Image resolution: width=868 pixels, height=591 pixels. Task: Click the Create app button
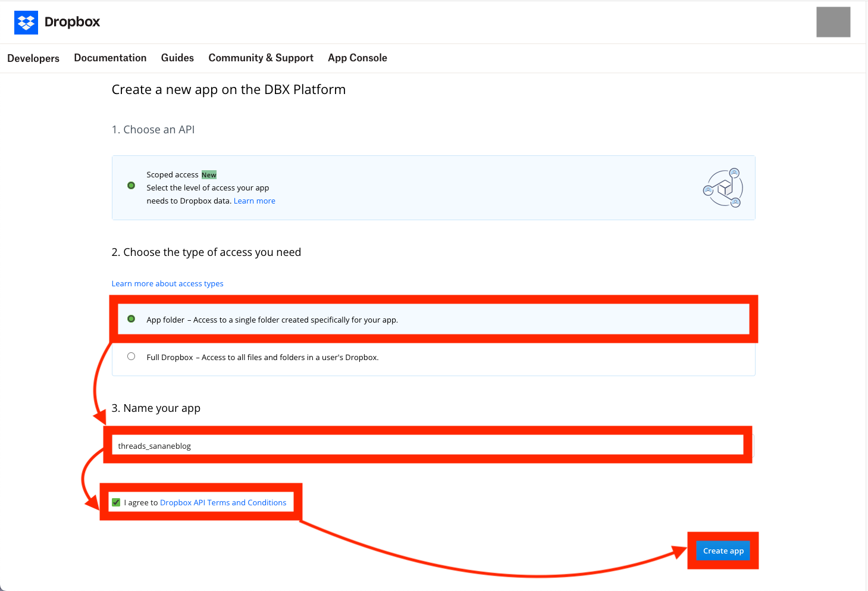tap(723, 551)
